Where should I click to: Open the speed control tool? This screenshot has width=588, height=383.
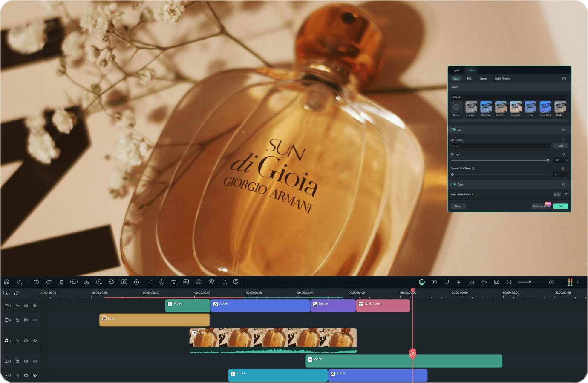tap(99, 282)
